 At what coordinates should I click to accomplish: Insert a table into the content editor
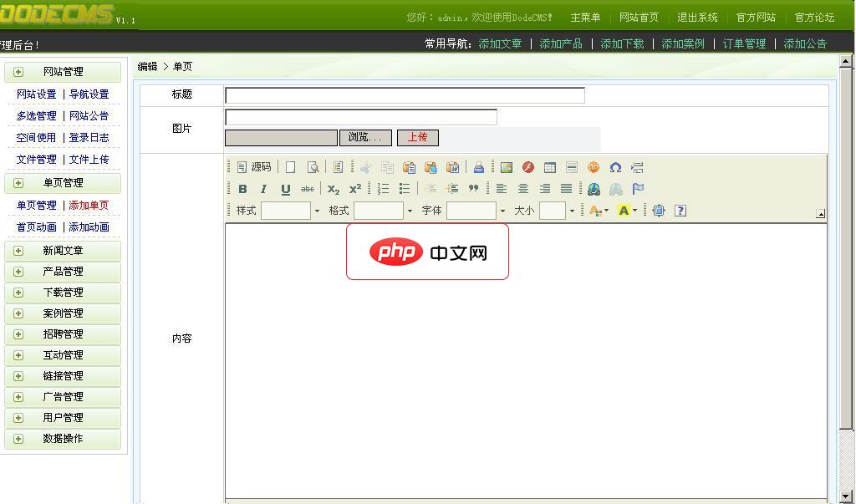click(549, 166)
